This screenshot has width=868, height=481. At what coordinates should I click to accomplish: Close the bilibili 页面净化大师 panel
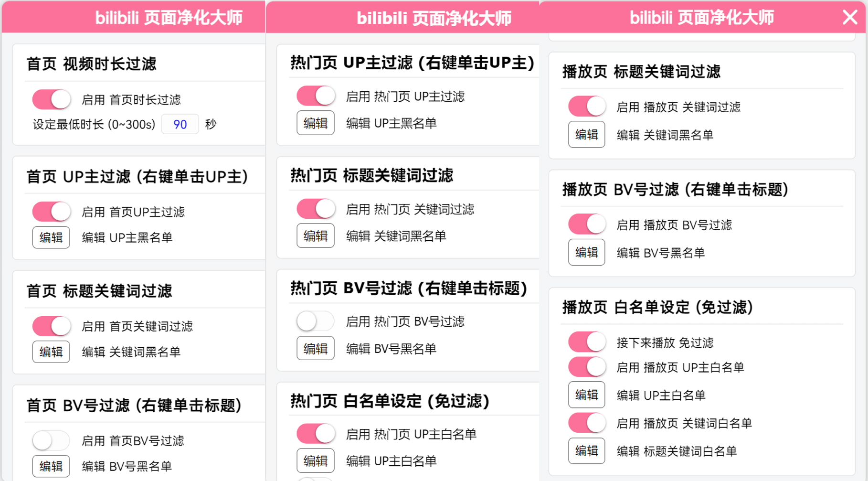pos(850,17)
